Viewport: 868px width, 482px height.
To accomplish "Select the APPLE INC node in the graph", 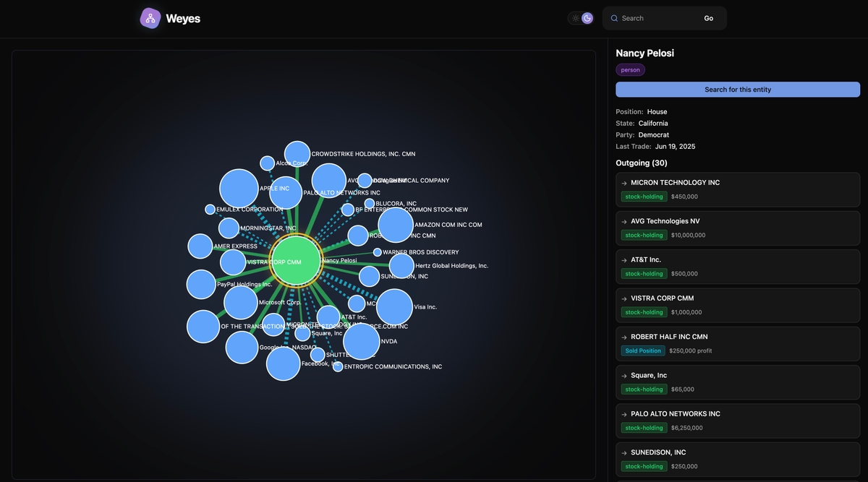I will [239, 188].
